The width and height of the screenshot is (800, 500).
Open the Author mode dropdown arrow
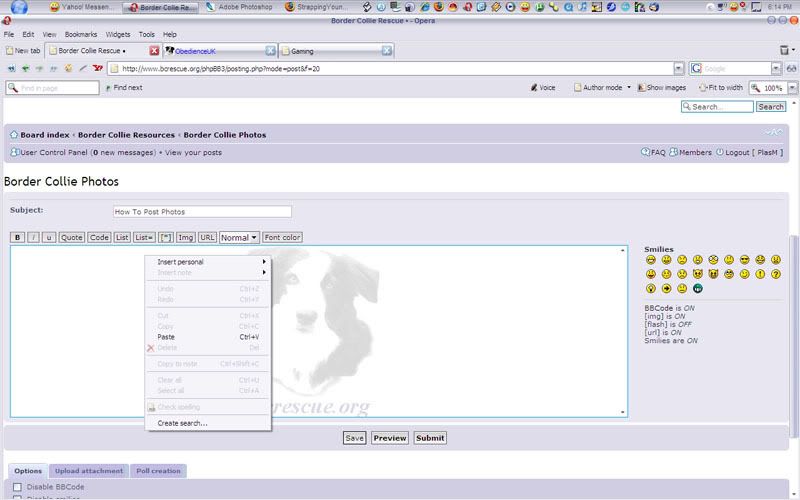tap(629, 88)
